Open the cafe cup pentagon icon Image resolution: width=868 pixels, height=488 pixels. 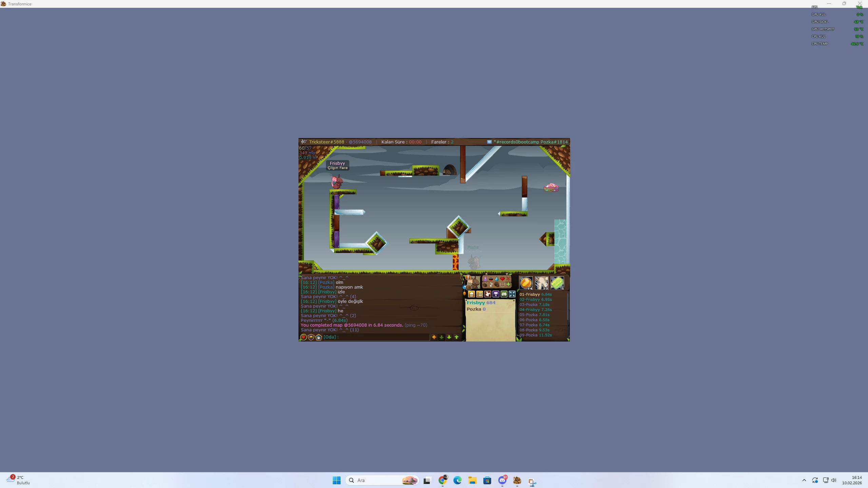tap(319, 337)
